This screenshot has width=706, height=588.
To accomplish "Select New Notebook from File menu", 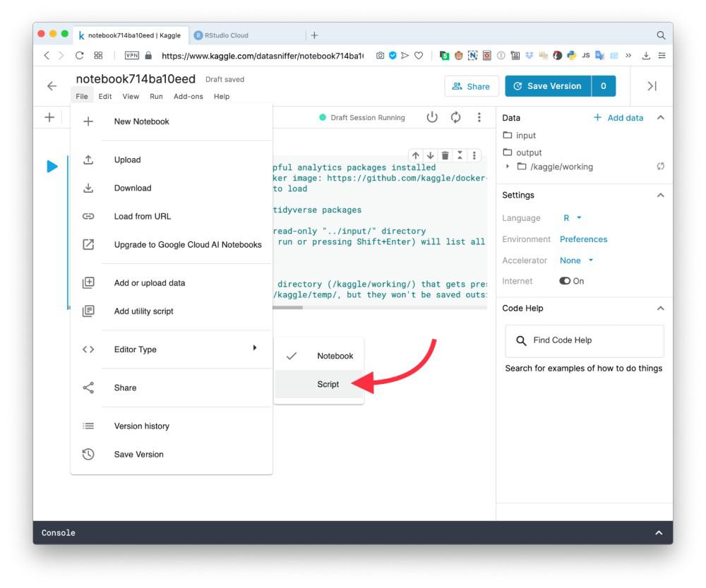I will coord(172,121).
